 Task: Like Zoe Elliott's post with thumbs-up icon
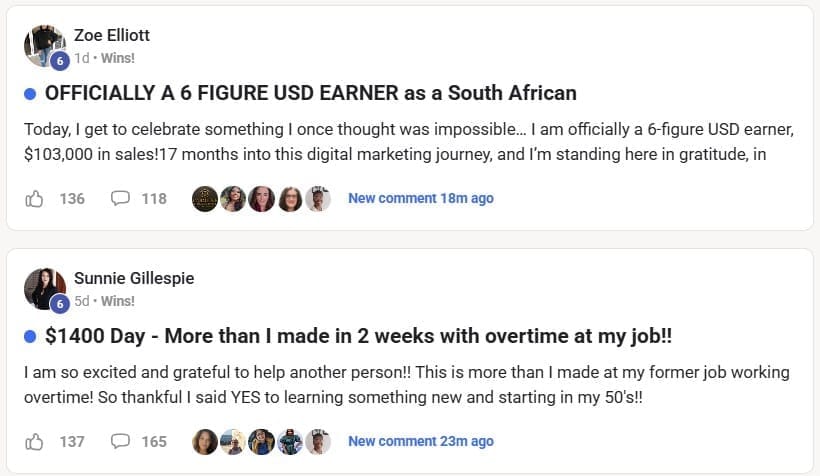(x=35, y=198)
